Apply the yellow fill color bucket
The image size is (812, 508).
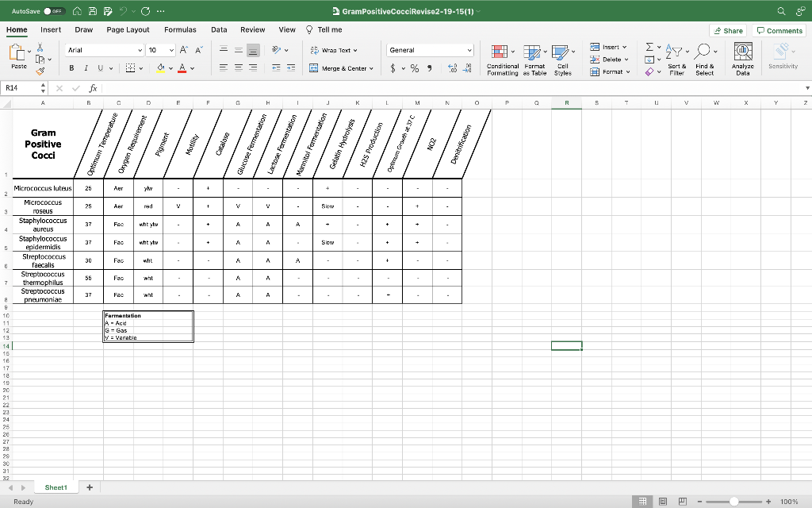click(x=160, y=68)
